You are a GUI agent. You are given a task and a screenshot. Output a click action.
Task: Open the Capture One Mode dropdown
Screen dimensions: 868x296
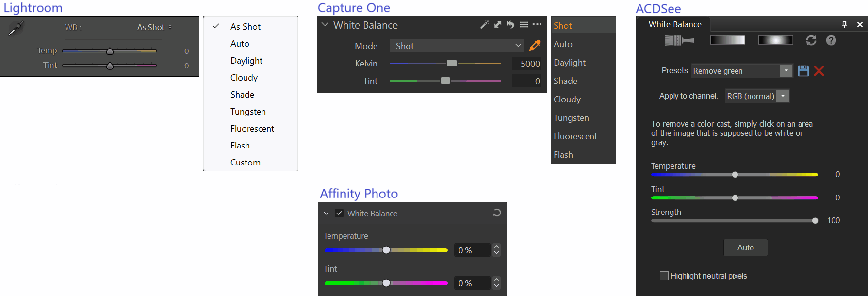(457, 46)
